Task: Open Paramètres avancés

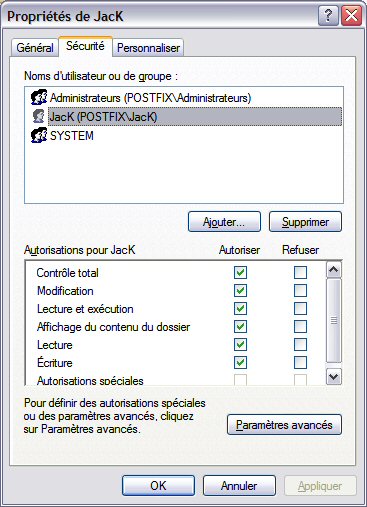Action: (284, 425)
